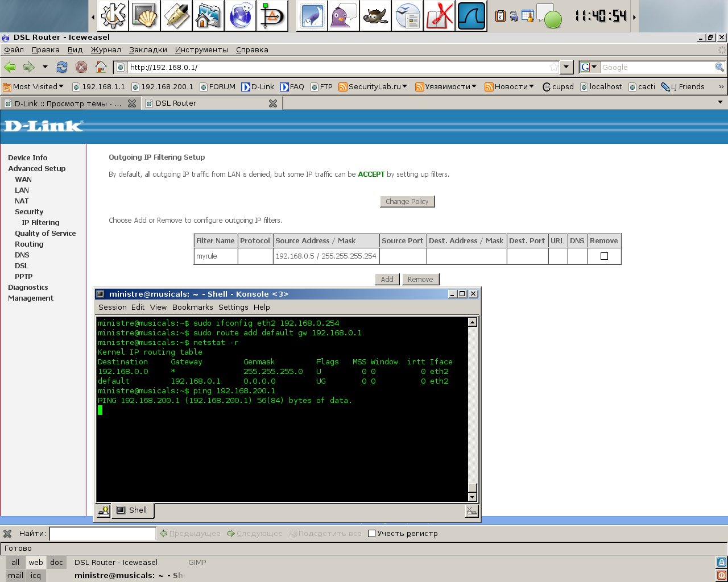The width and height of the screenshot is (728, 582).
Task: Click the new session icon in Konsole
Action: pyautogui.click(x=104, y=510)
